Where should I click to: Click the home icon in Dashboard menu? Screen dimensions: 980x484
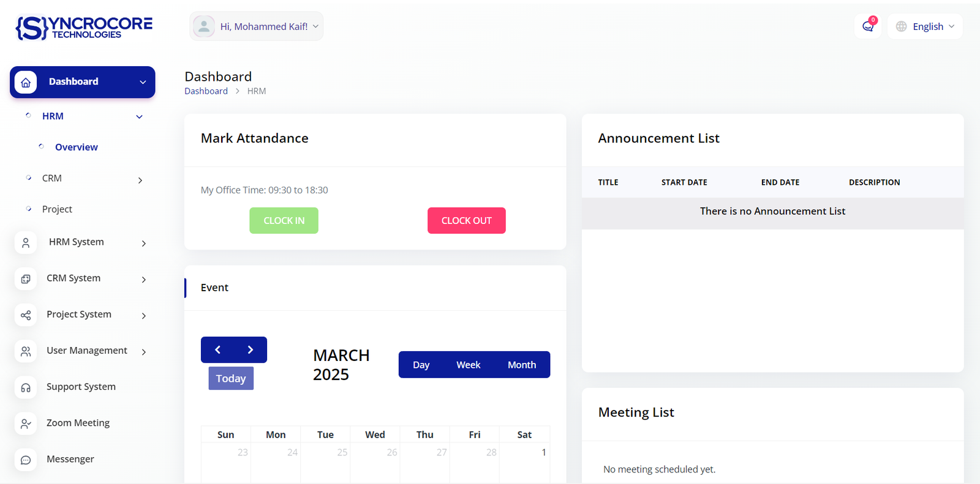(26, 82)
